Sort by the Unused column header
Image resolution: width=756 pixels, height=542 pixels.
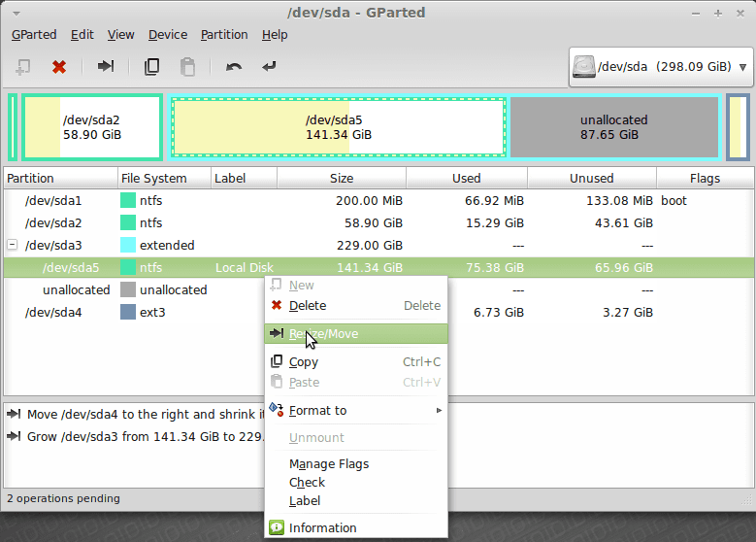tap(592, 178)
